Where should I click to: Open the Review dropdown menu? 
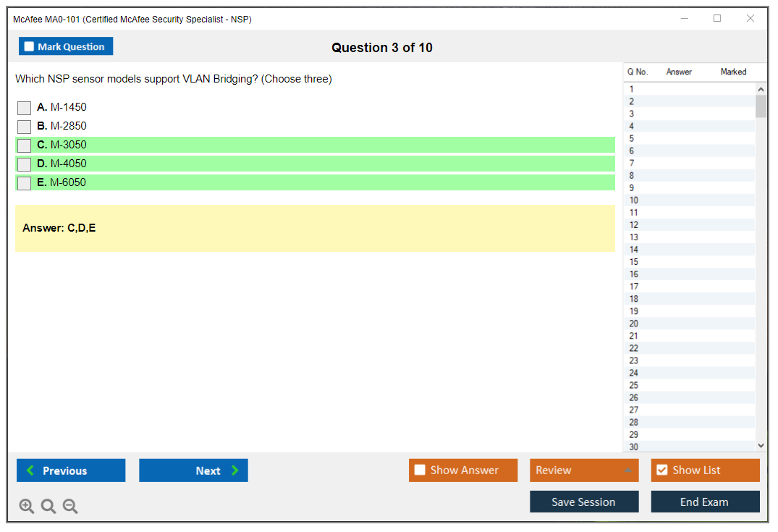[584, 470]
